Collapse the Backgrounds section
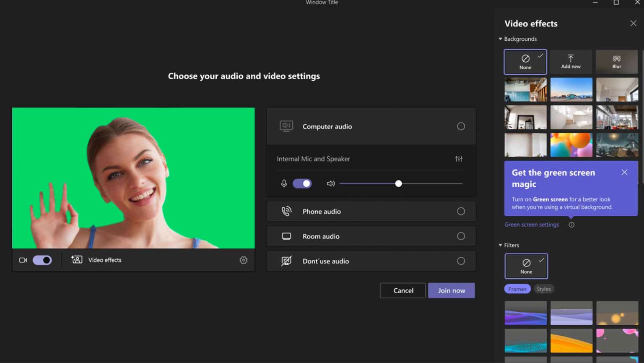The width and height of the screenshot is (644, 363). [500, 39]
